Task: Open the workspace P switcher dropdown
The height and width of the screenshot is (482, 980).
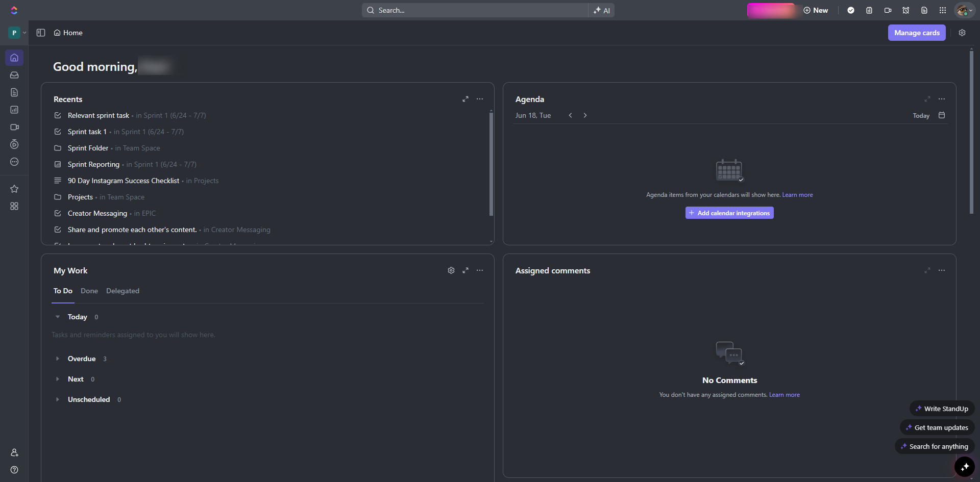Action: pyautogui.click(x=17, y=33)
